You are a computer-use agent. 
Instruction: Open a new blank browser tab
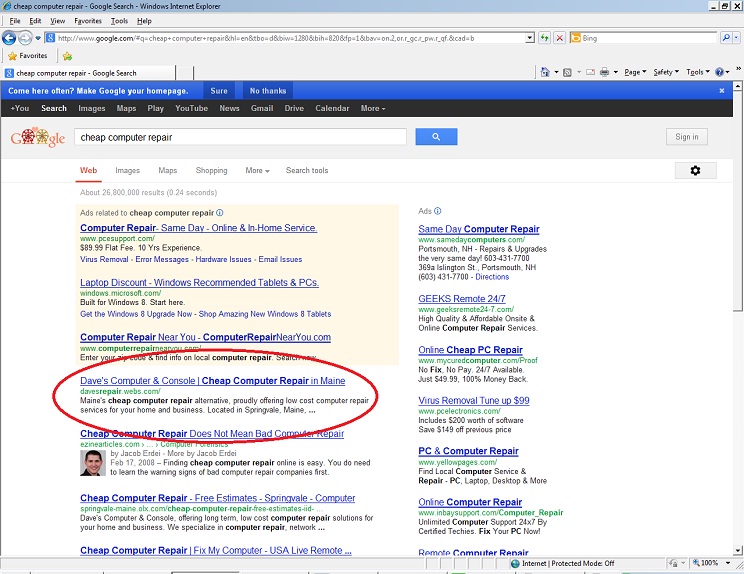point(185,73)
